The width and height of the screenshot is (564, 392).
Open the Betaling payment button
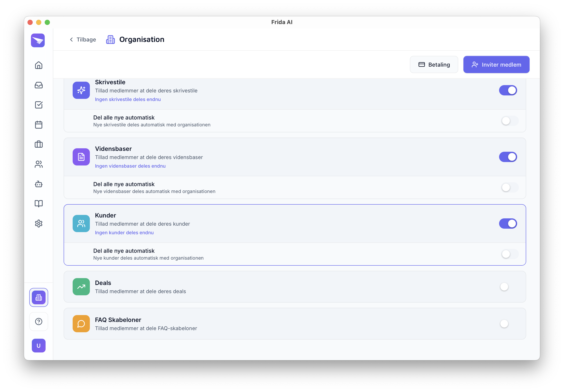434,65
